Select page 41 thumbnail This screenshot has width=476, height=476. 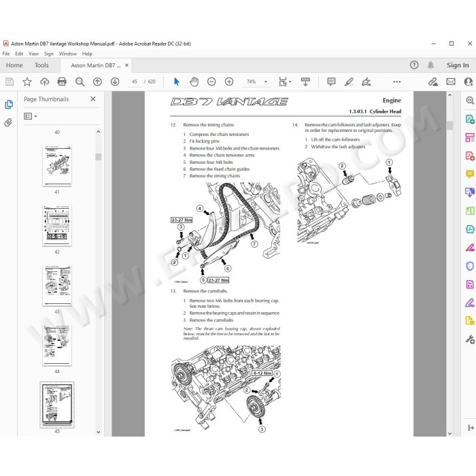[x=57, y=165]
